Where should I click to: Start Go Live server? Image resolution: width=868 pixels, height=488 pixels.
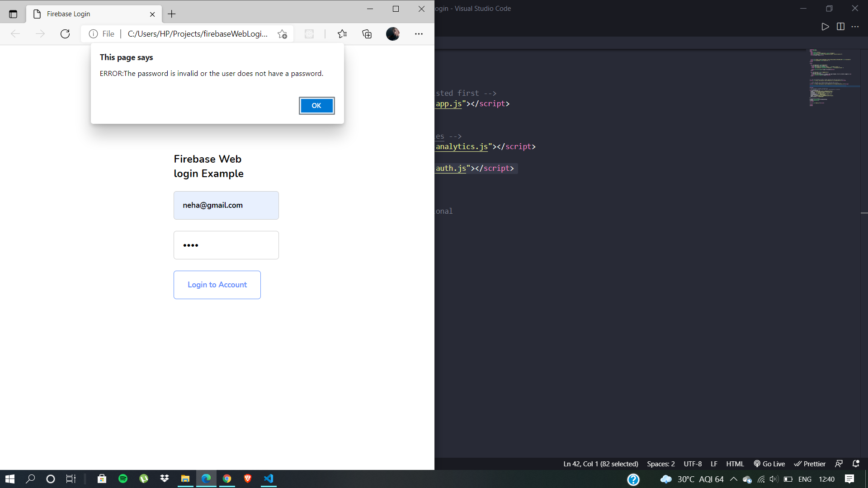(769, 464)
